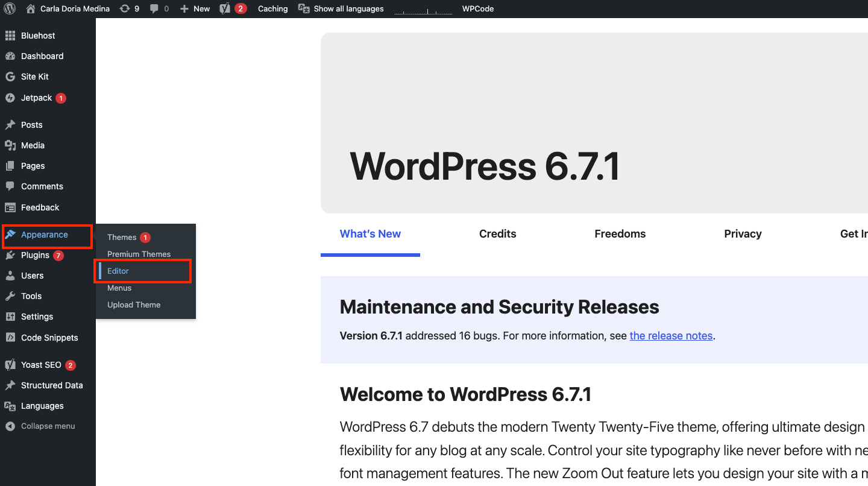Go to Dashboard in the sidebar
This screenshot has width=868, height=486.
coord(48,56)
